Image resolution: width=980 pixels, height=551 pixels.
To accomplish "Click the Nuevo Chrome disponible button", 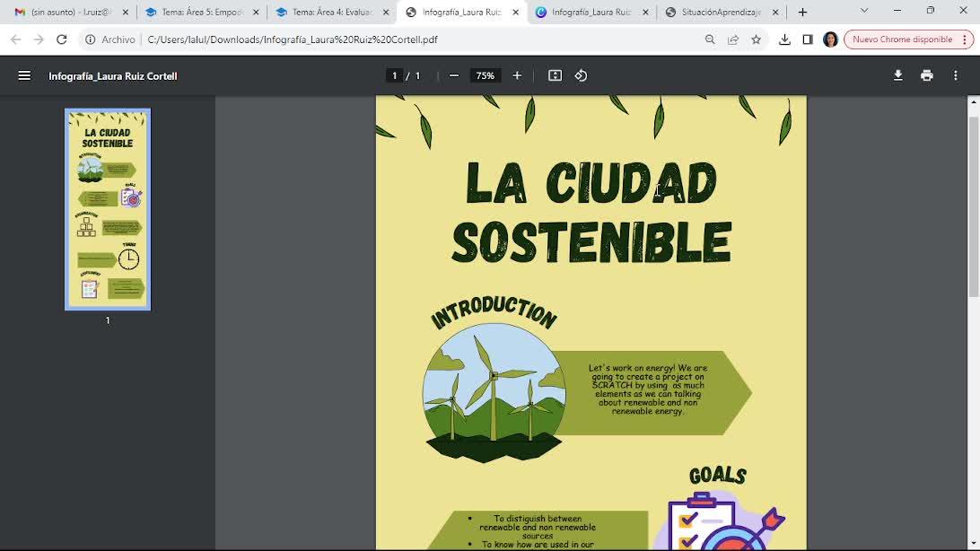I will pos(902,39).
